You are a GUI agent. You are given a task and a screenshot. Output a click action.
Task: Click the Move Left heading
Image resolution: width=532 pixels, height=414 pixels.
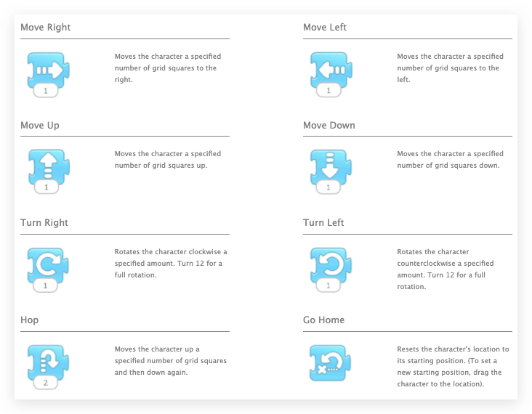coord(325,27)
